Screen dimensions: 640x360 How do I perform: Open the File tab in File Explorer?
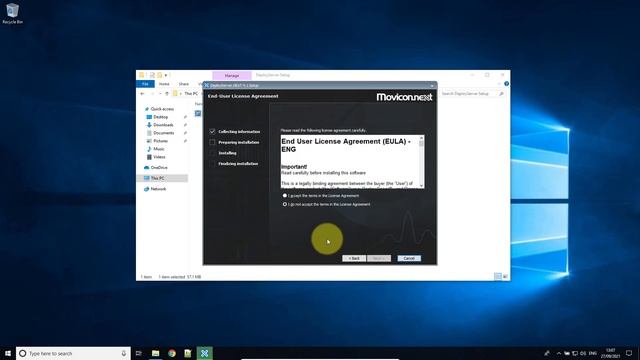(145, 84)
